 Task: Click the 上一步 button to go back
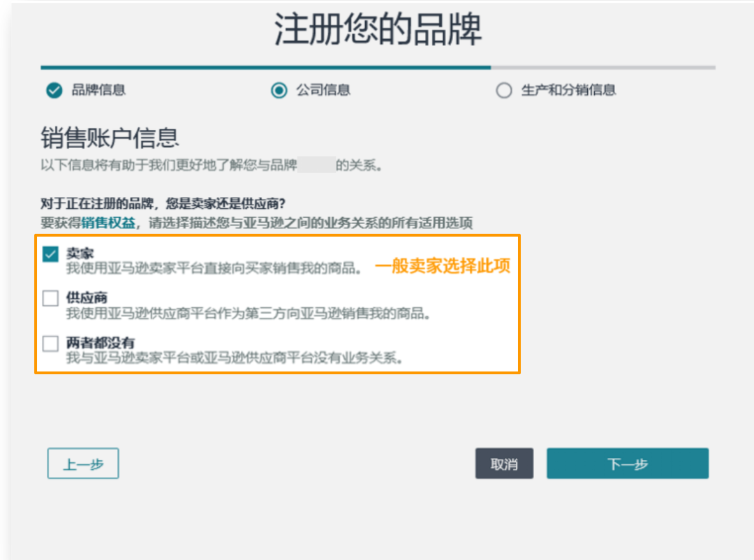click(x=82, y=463)
